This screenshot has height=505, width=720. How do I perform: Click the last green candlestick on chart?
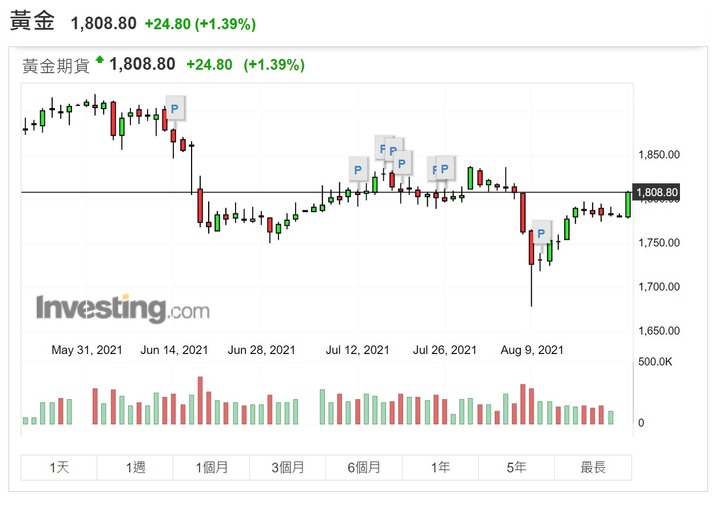[628, 205]
